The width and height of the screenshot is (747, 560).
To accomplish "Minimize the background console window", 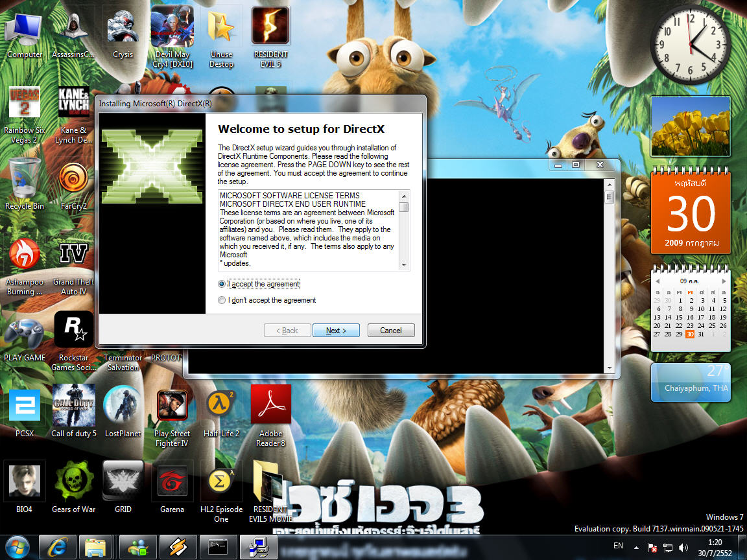I will (558, 165).
